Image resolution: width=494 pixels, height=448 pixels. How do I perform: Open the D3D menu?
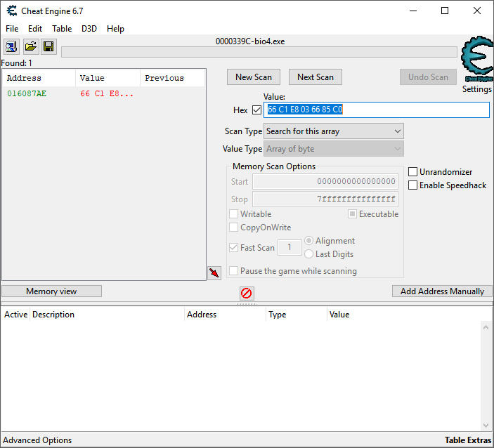[89, 29]
